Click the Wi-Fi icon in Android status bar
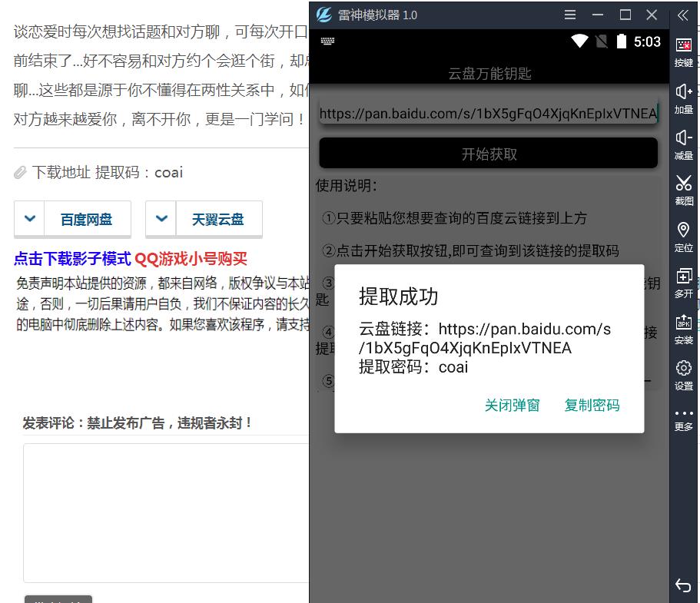The height and width of the screenshot is (603, 700). point(579,41)
